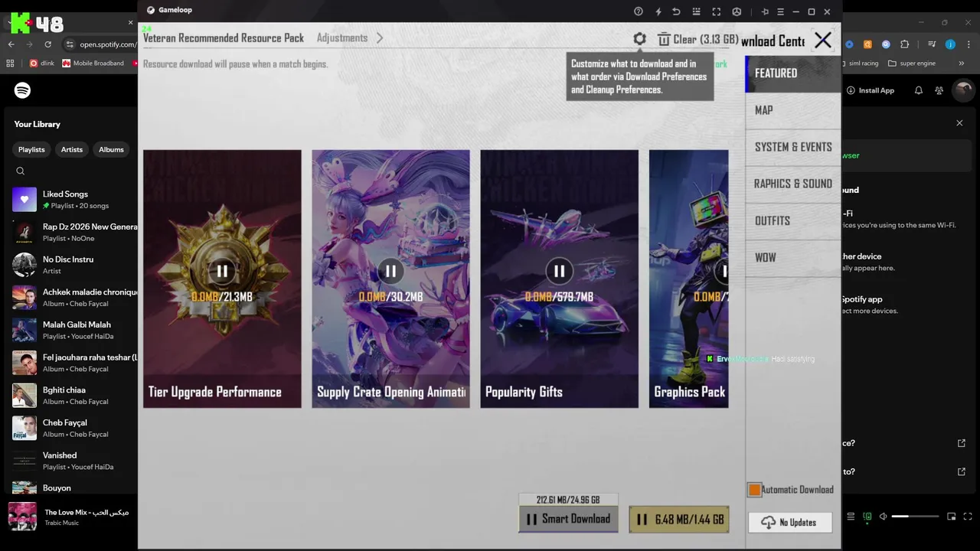Mute Spotify with speaker icon
980x551 pixels.
click(883, 517)
